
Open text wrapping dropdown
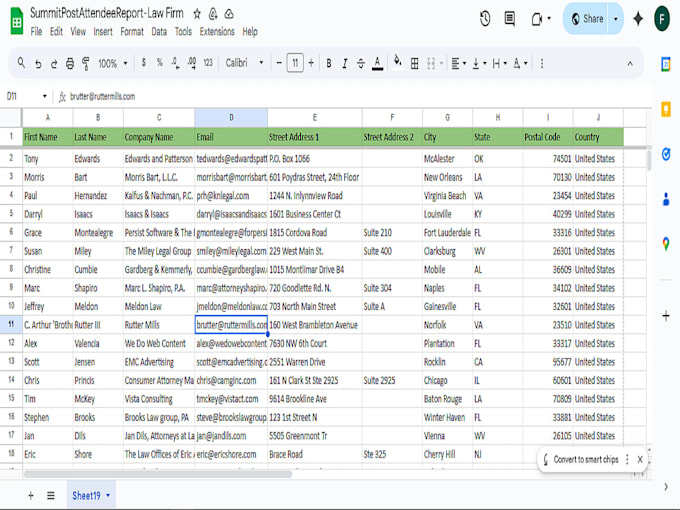pos(500,64)
